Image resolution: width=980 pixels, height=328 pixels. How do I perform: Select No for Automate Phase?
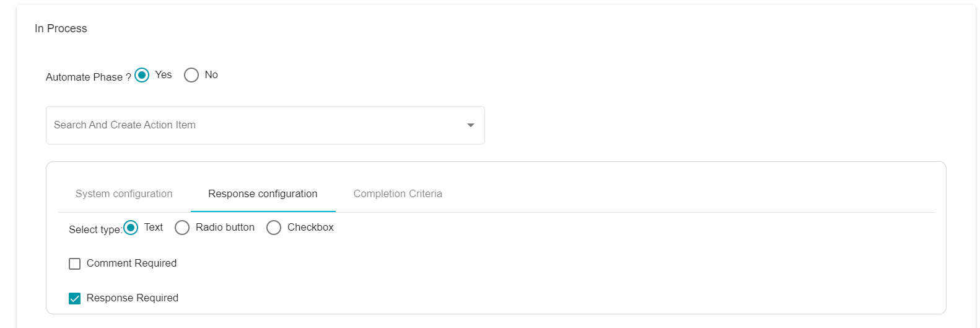(191, 75)
